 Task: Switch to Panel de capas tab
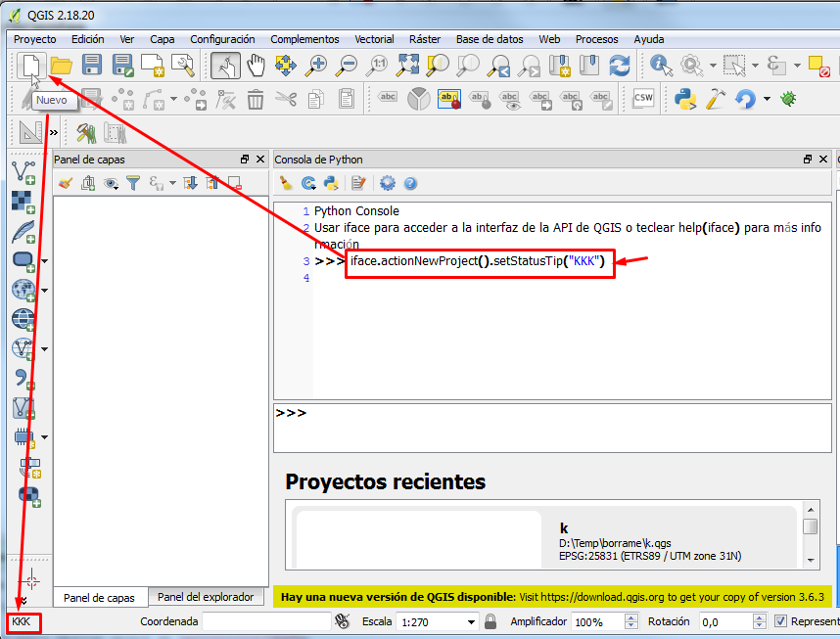click(x=99, y=598)
